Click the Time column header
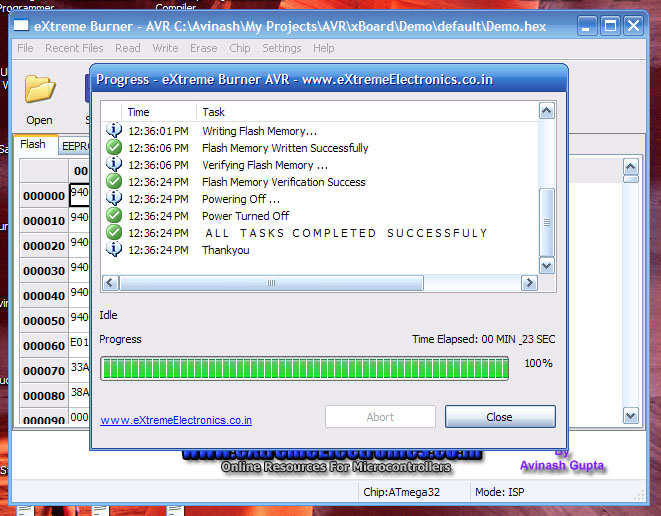The width and height of the screenshot is (661, 516). click(x=159, y=112)
